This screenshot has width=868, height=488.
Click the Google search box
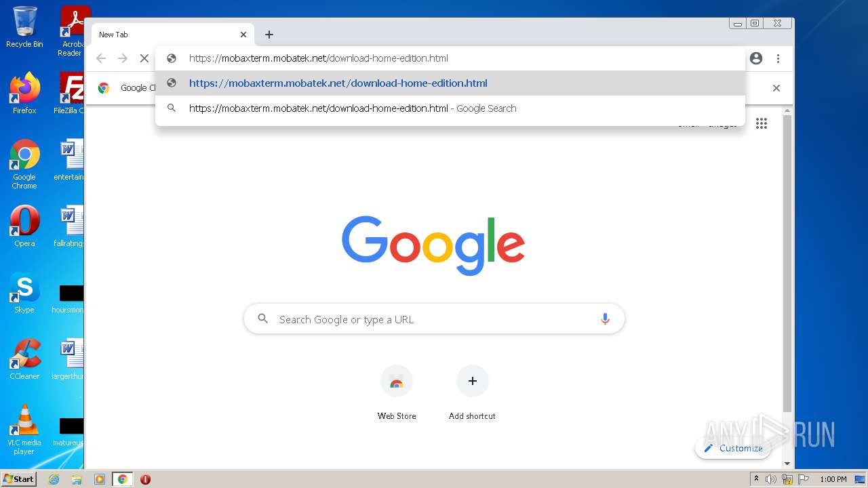tap(434, 319)
